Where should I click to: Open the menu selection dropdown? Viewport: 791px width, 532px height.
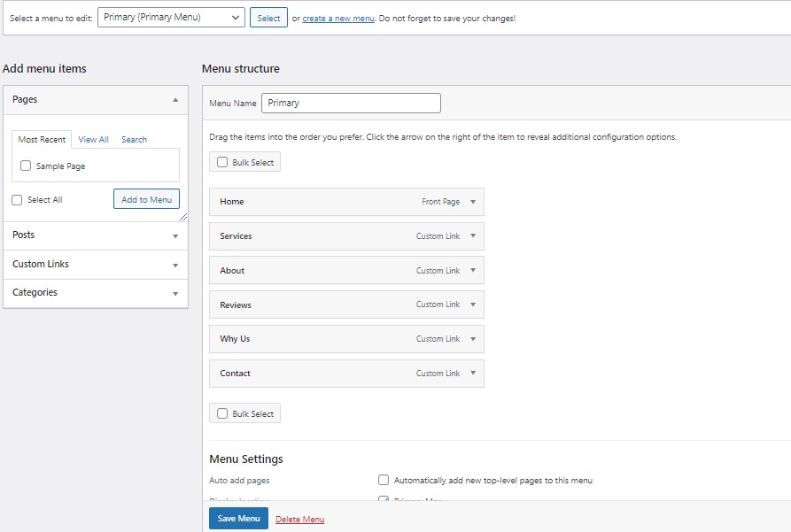point(171,18)
